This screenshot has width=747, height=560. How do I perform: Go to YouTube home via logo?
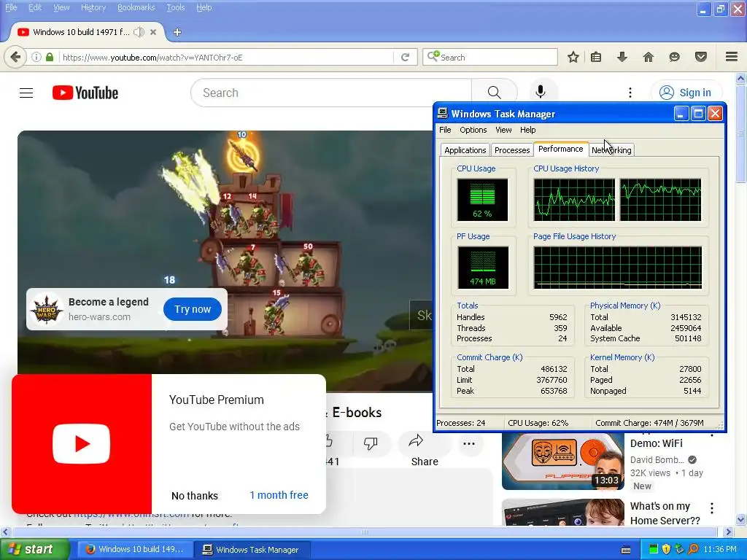[85, 93]
